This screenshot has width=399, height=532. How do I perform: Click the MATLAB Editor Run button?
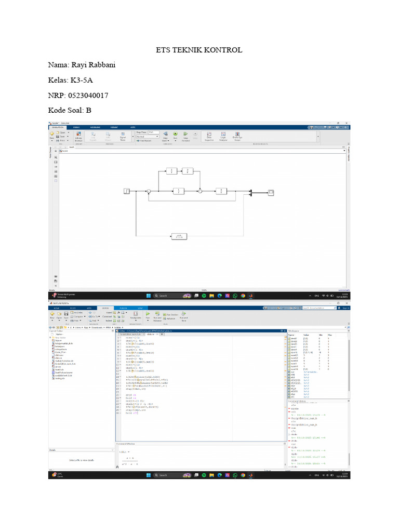pos(148,315)
